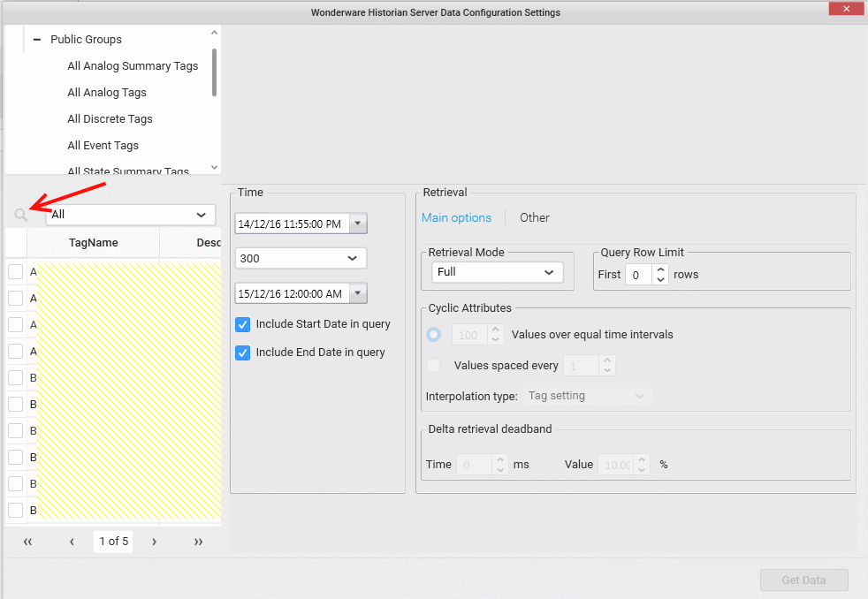Check the third A tag row checkbox
This screenshot has height=599, width=868.
pos(16,324)
